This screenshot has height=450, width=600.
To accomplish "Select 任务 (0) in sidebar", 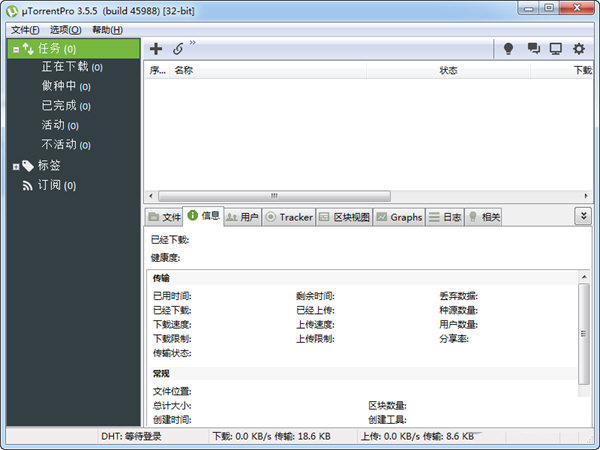I will tap(74, 49).
